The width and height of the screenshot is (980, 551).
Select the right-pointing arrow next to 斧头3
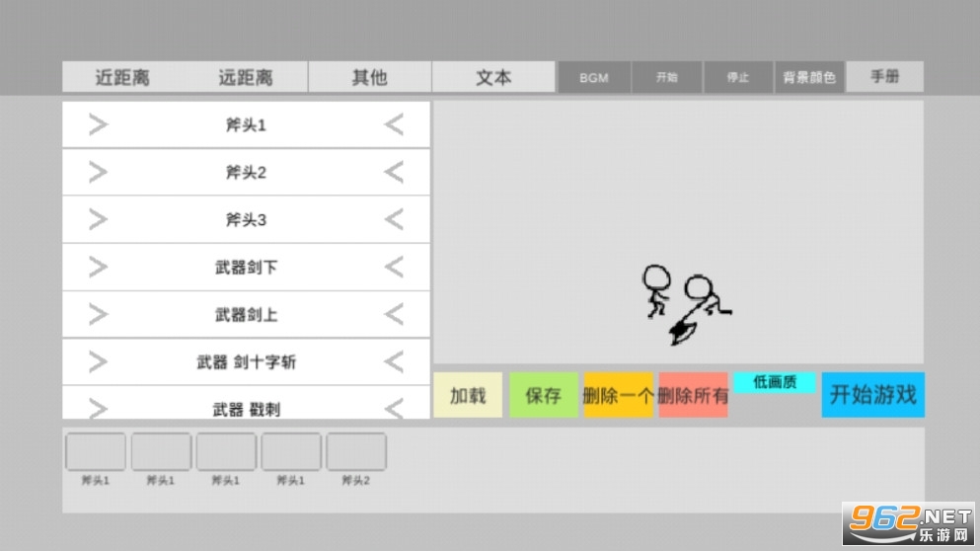98,219
